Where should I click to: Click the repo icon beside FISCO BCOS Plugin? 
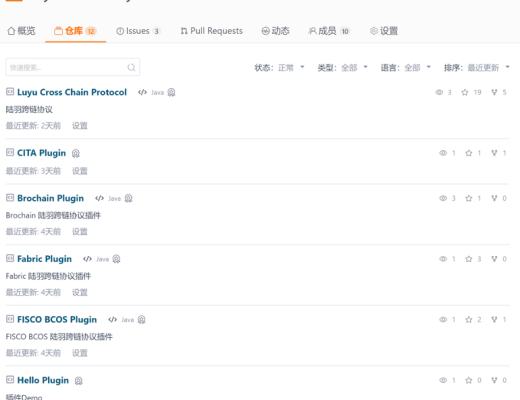[10, 319]
